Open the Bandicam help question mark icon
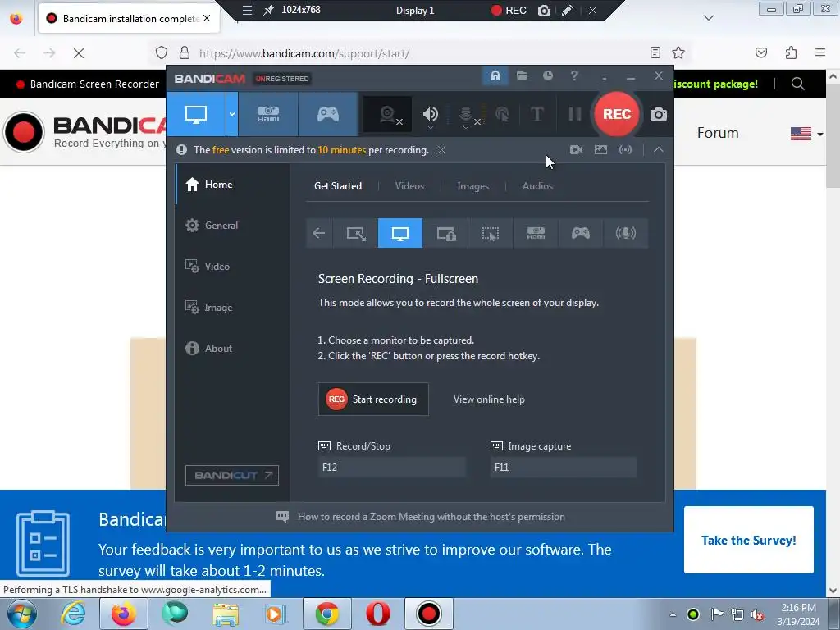 pos(574,75)
